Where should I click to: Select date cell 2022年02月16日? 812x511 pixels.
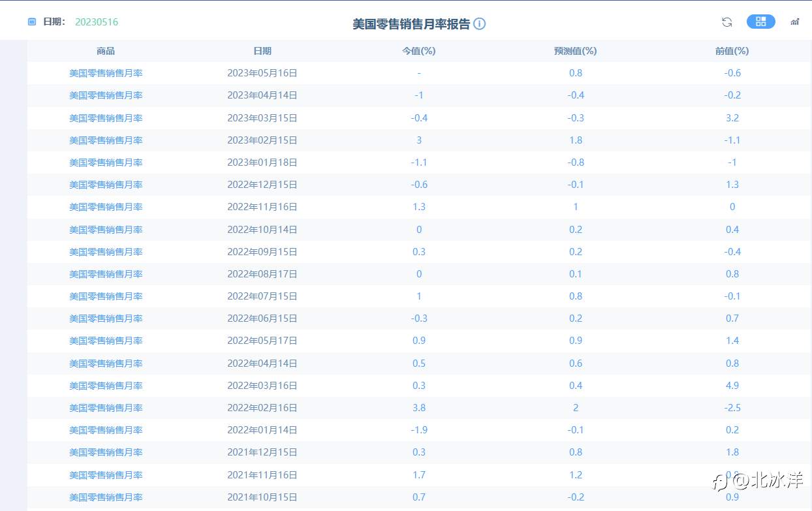click(262, 408)
